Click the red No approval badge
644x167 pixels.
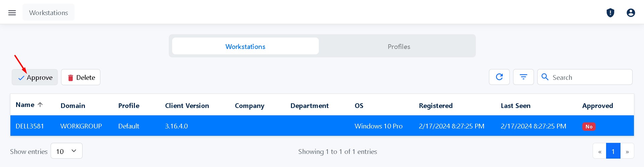[589, 126]
